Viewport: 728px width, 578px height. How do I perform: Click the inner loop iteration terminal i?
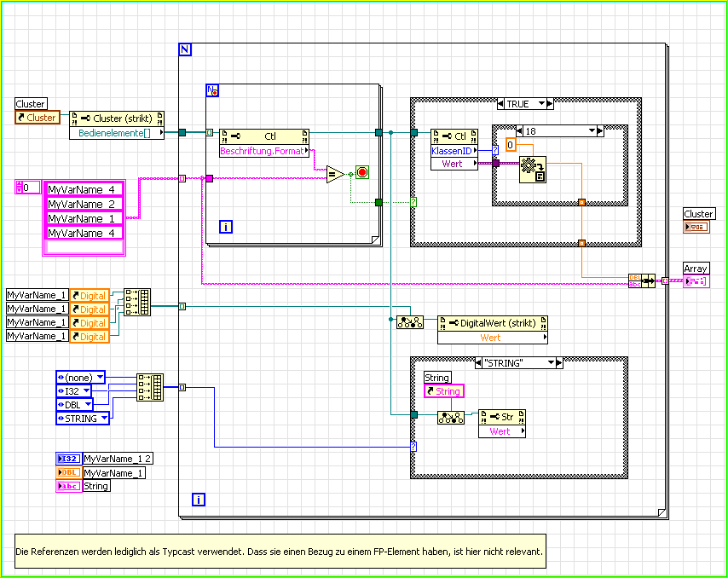226,227
